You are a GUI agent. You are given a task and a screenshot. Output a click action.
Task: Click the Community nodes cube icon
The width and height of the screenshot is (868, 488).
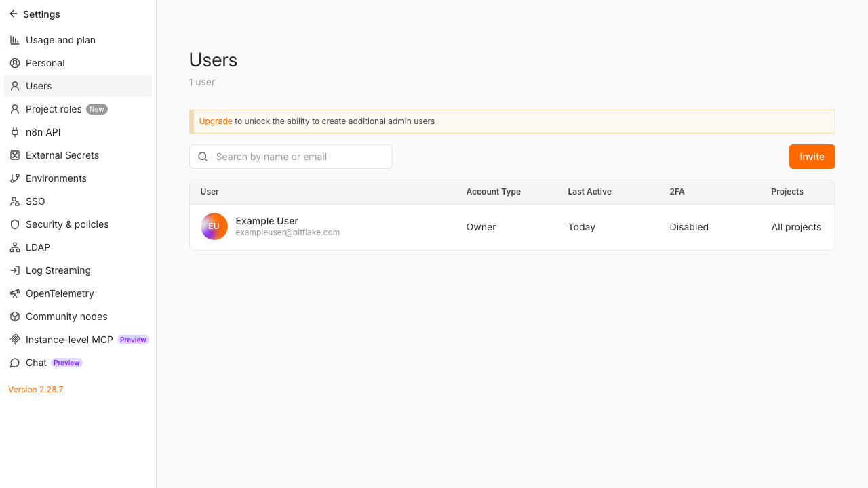(15, 317)
